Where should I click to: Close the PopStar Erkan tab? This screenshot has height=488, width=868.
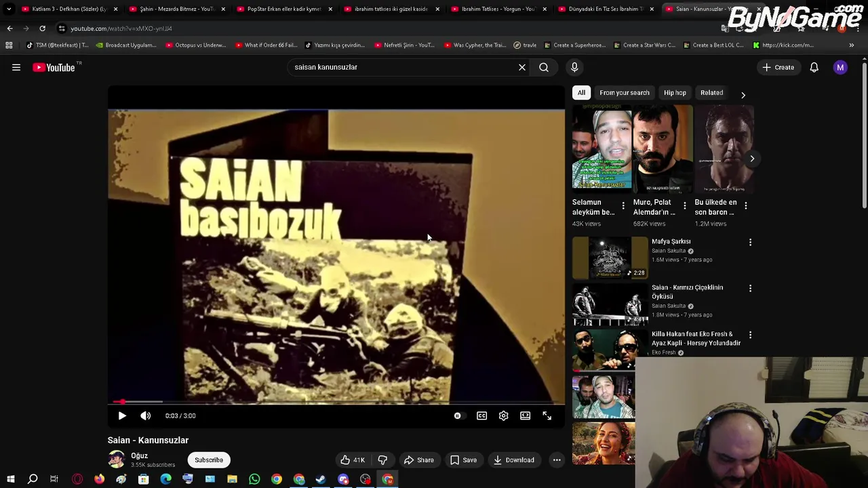point(330,9)
